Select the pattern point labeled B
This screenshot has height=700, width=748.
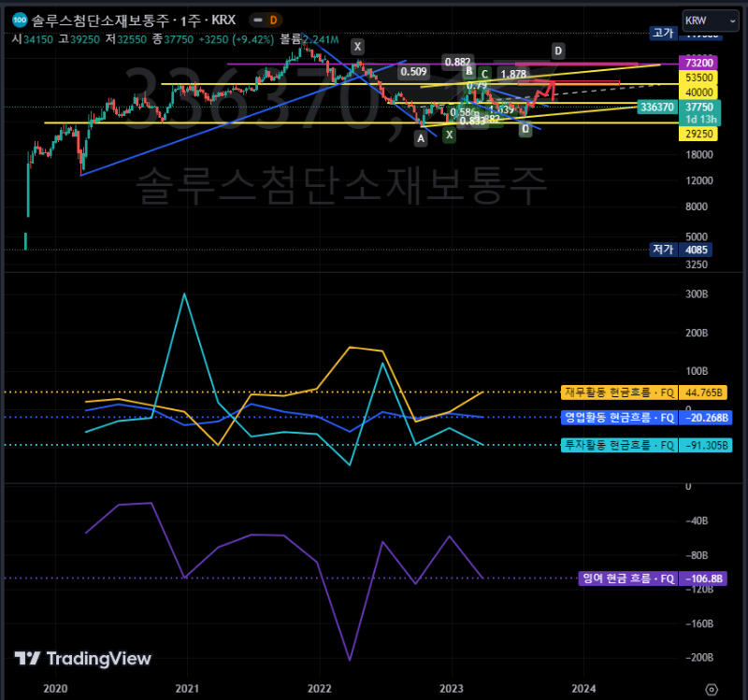point(469,71)
